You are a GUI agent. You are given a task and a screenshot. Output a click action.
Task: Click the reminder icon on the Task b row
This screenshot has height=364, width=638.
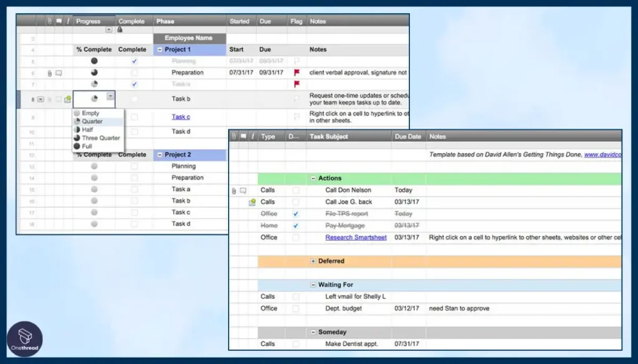pyautogui.click(x=67, y=99)
